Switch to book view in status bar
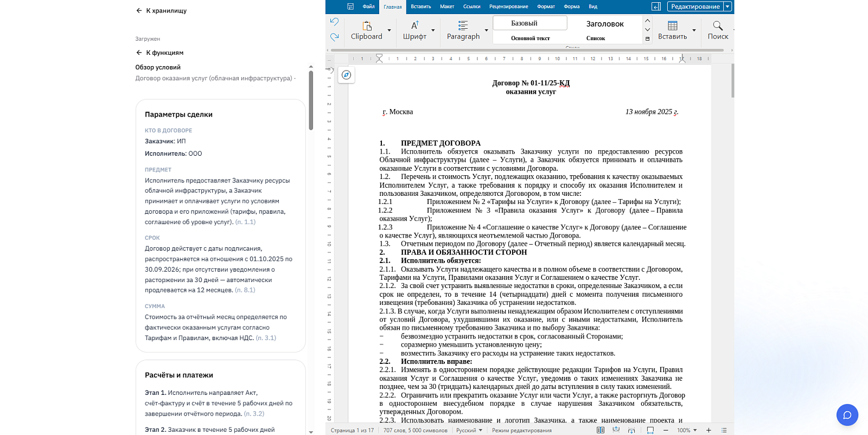Image resolution: width=868 pixels, height=435 pixels. (x=601, y=430)
